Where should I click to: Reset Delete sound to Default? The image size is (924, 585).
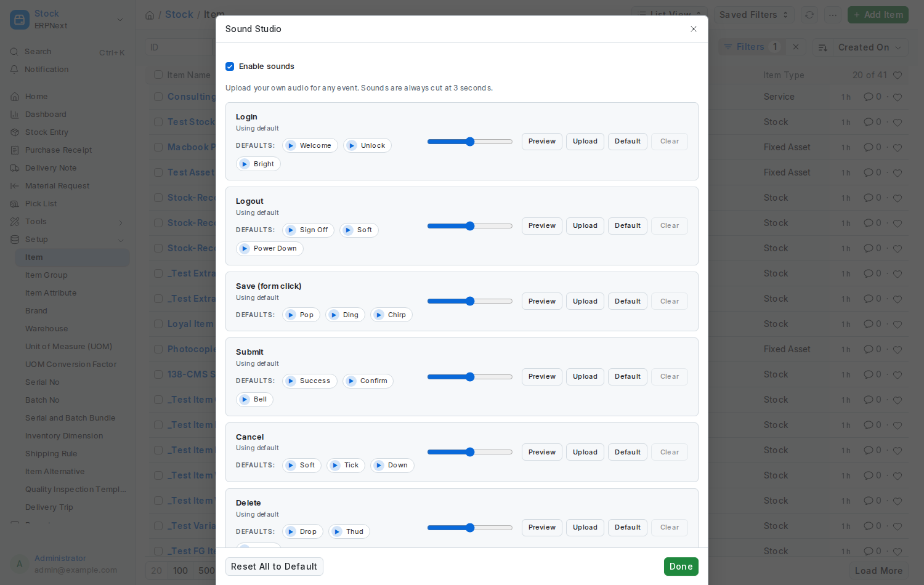click(628, 528)
